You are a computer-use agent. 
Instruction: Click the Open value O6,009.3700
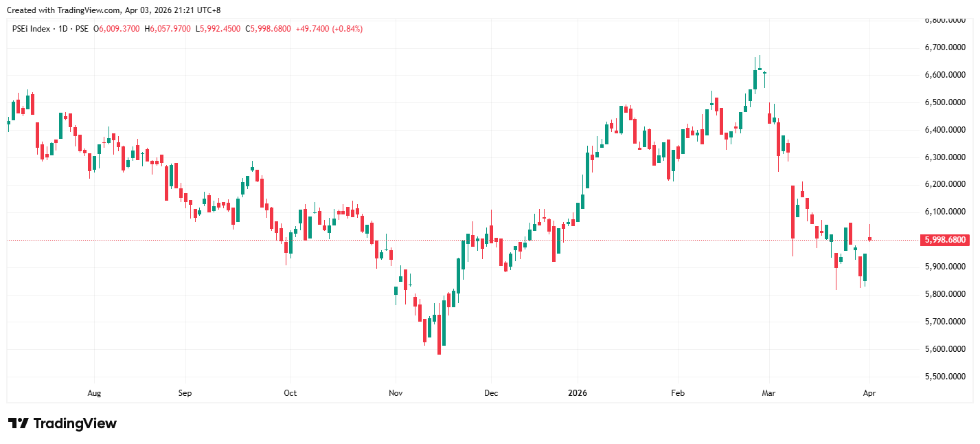coord(117,29)
